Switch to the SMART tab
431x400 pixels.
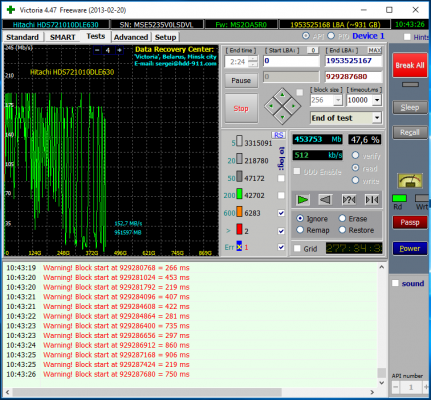point(62,37)
